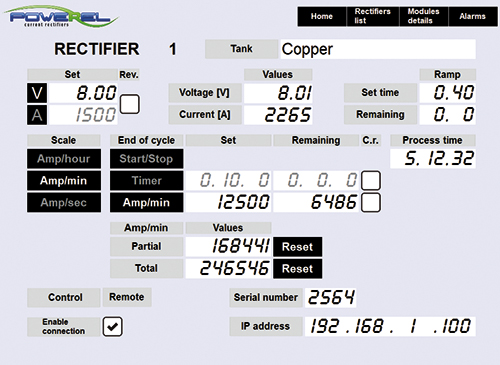500x365 pixels.
Task: Click the Ramp header
Action: point(447,74)
